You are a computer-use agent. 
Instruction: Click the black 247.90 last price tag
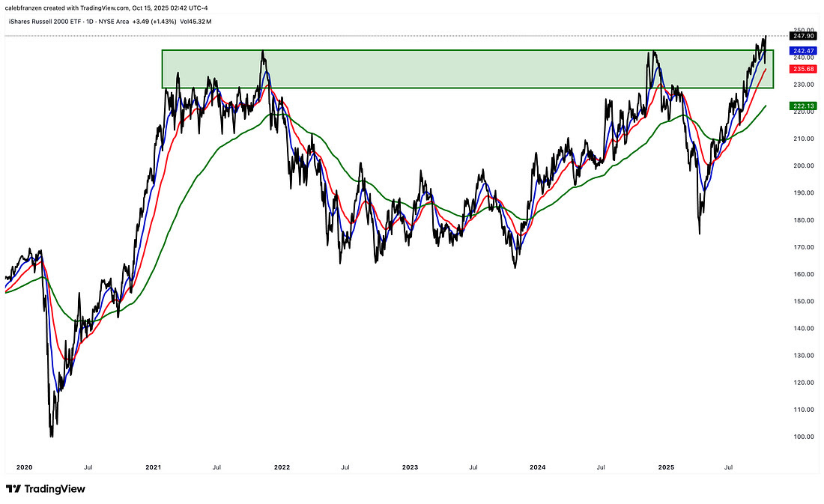803,35
